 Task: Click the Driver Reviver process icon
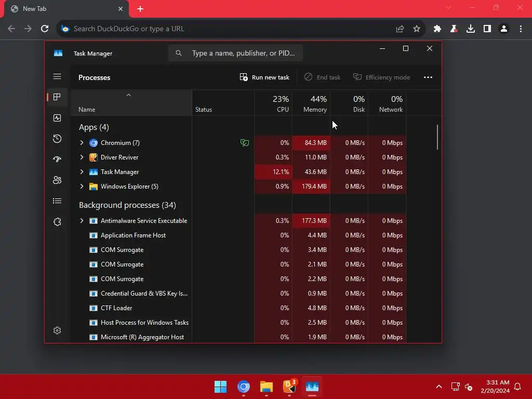click(94, 157)
